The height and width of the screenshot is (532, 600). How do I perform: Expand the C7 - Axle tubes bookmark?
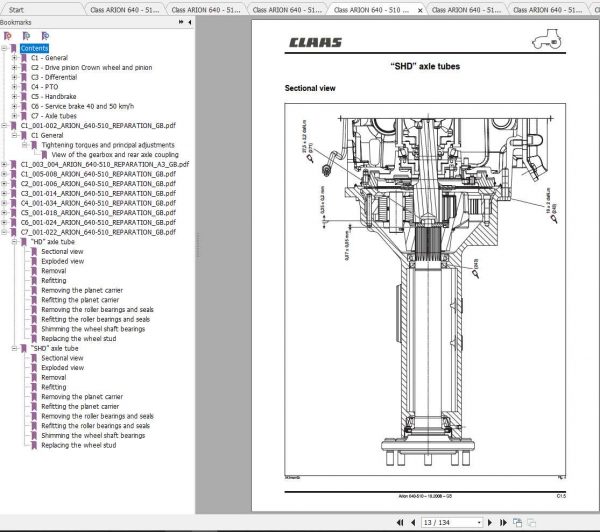(x=14, y=116)
